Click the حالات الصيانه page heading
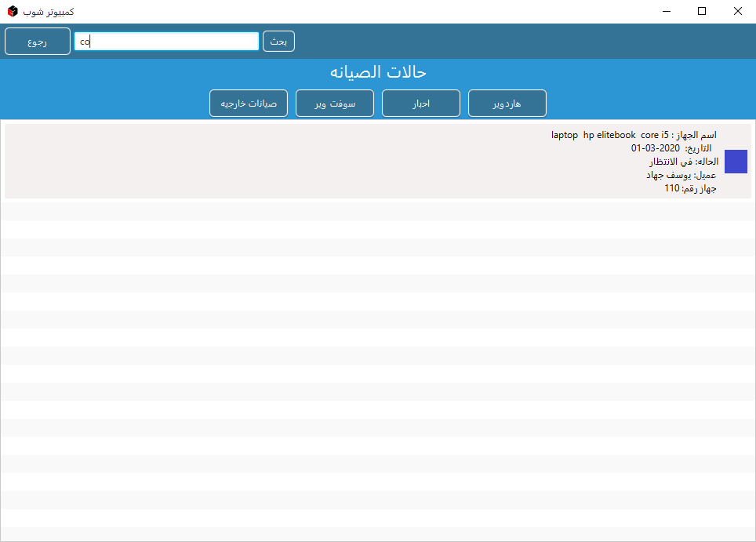 (x=378, y=72)
